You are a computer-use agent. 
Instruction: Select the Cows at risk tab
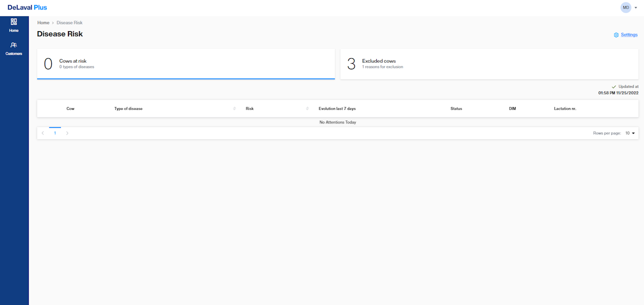(186, 64)
